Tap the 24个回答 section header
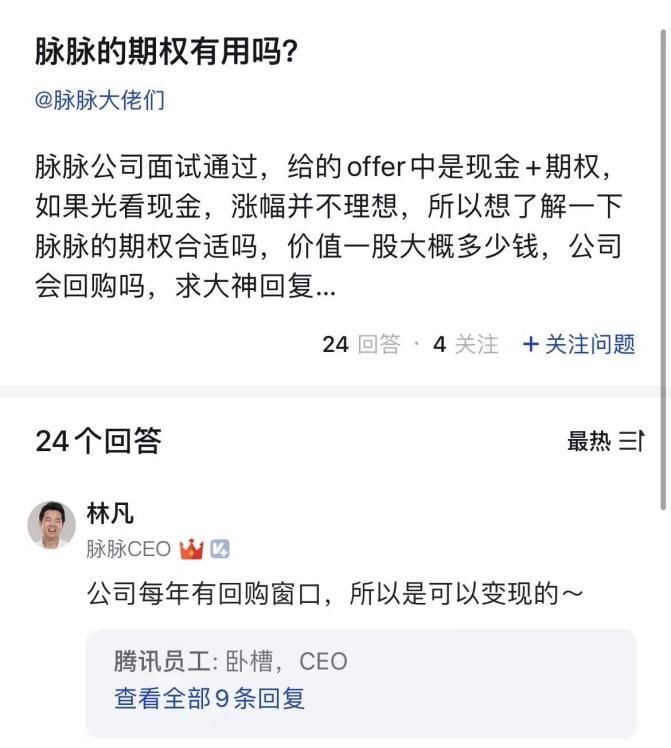Viewport: 671px width, 748px height. click(x=98, y=441)
